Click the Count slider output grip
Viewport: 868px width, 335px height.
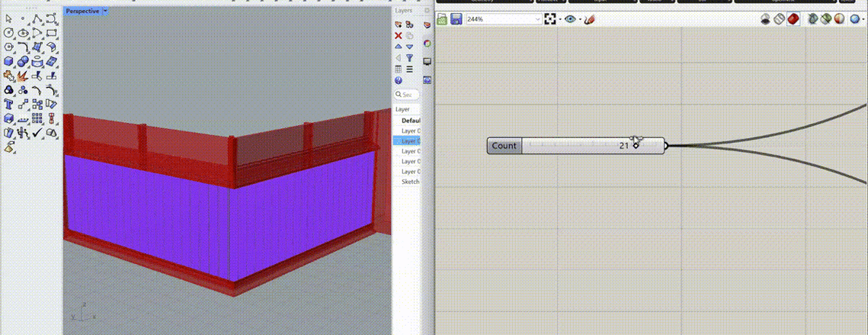click(666, 146)
